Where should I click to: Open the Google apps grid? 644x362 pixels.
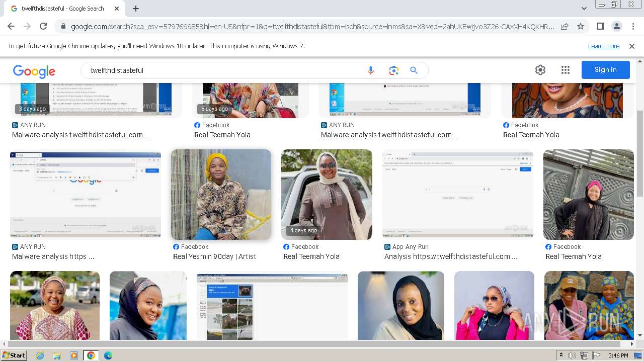(566, 70)
